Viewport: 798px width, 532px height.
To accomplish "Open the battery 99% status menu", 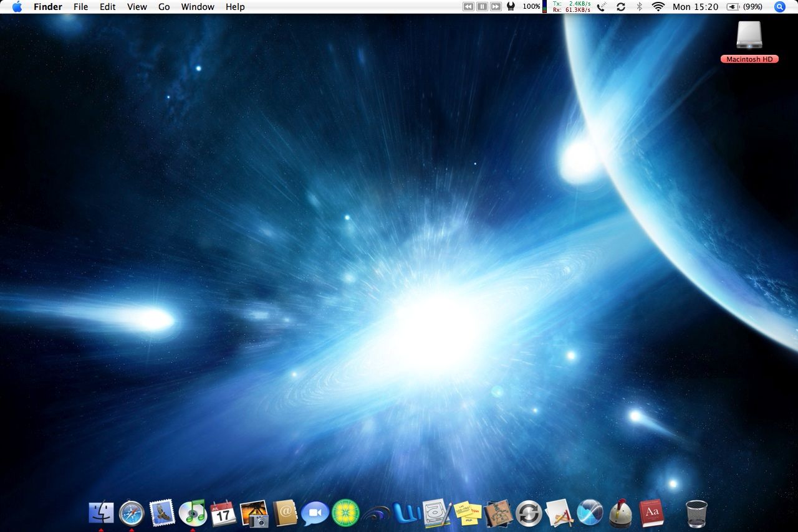I will coord(745,7).
